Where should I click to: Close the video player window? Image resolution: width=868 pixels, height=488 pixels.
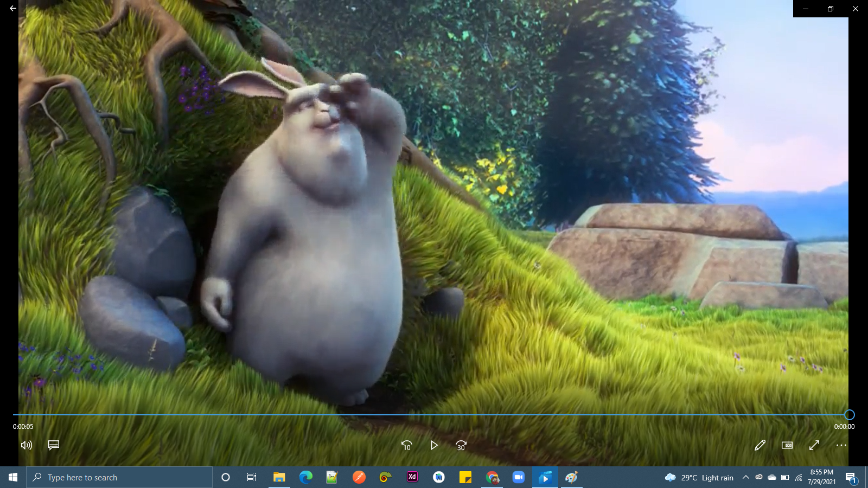pyautogui.click(x=856, y=9)
